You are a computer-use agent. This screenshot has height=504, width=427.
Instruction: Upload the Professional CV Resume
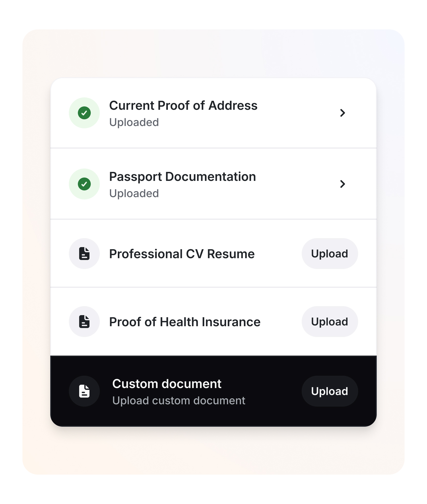(330, 253)
